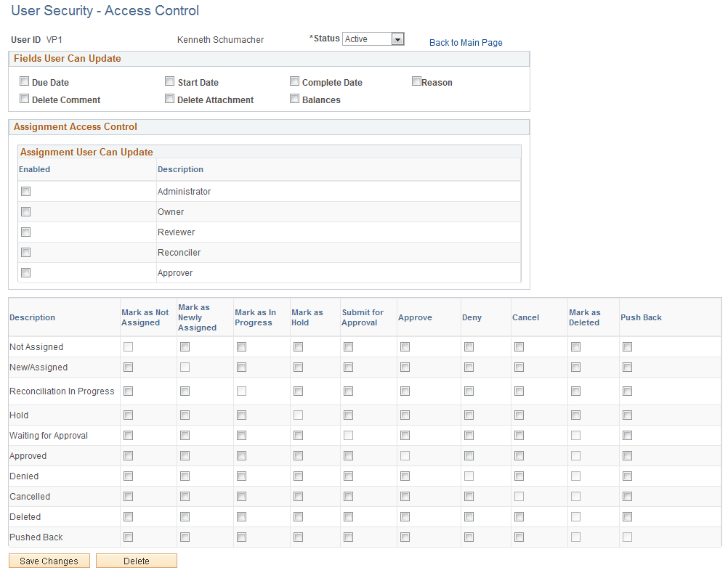The height and width of the screenshot is (573, 728).
Task: Enable the Delete Comment option
Action: click(24, 98)
